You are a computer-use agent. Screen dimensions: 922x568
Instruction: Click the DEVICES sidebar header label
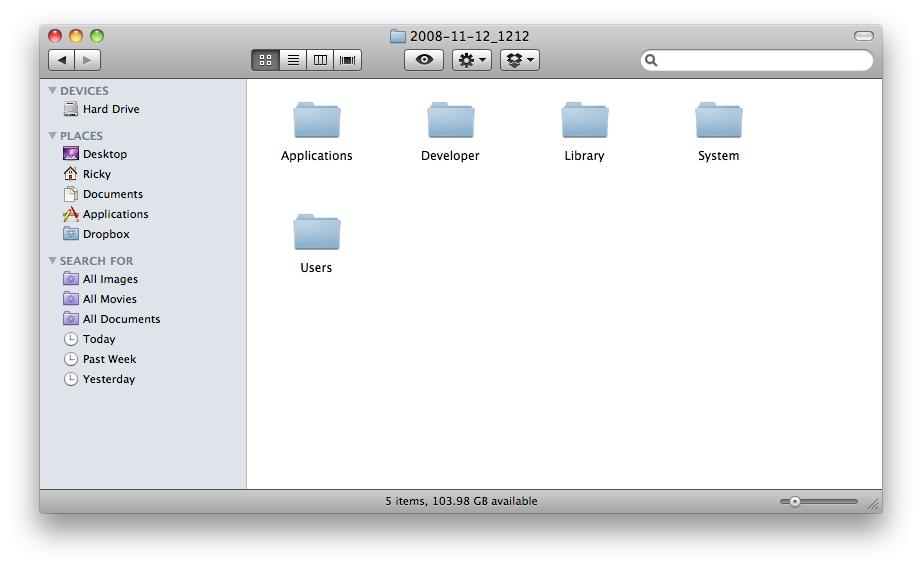[84, 91]
